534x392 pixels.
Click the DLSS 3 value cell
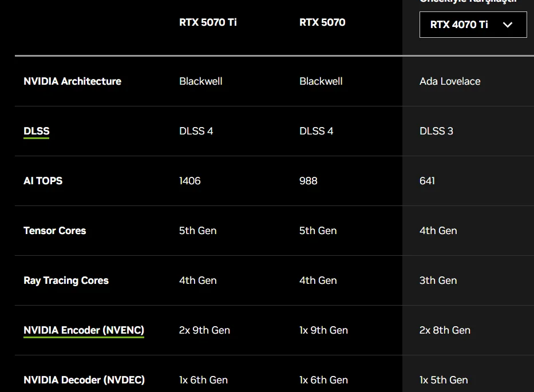point(436,131)
